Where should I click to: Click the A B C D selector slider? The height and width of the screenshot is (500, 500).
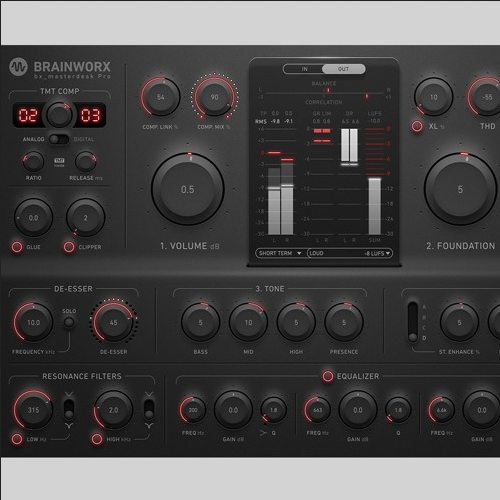click(x=413, y=322)
